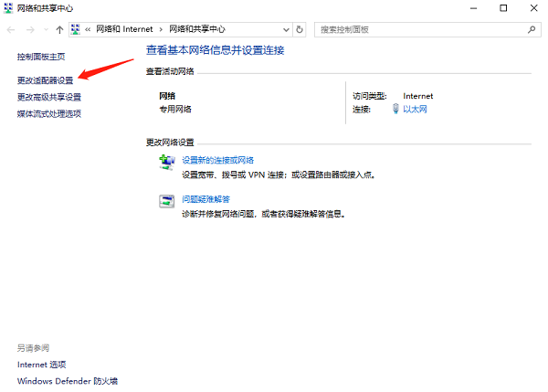
Task: Click the network icon in address bar
Action: coord(75,29)
